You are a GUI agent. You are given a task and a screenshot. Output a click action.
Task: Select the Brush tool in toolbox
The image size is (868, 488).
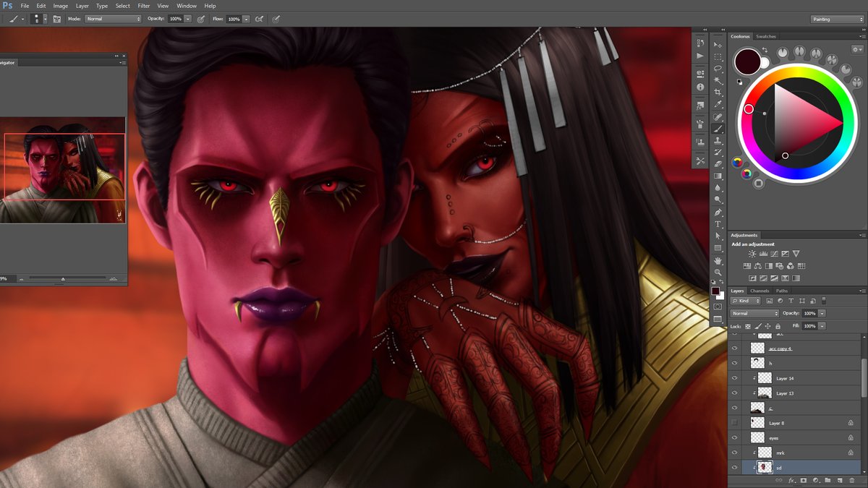pyautogui.click(x=718, y=129)
